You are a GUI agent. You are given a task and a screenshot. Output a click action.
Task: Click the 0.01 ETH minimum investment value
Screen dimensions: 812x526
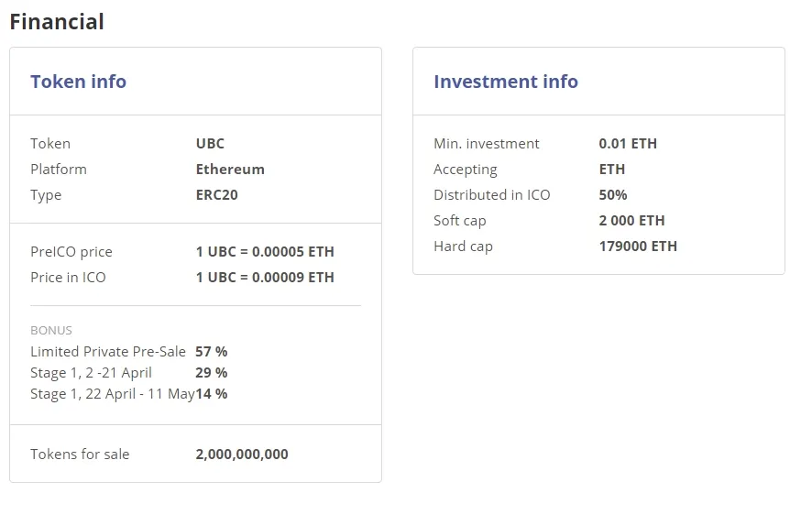tap(628, 143)
